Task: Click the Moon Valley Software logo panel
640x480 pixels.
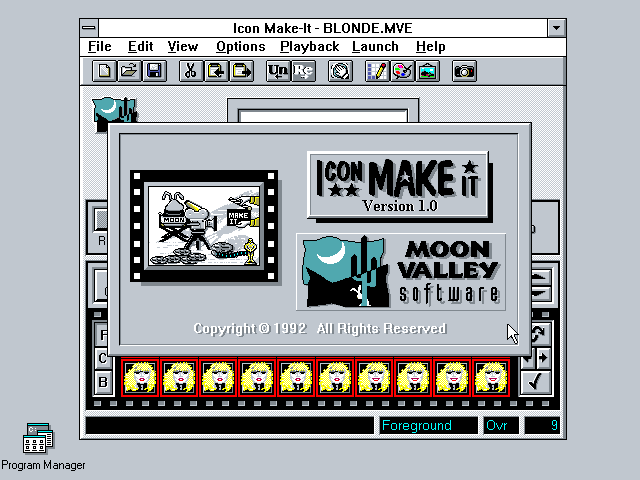Action: coord(401,272)
